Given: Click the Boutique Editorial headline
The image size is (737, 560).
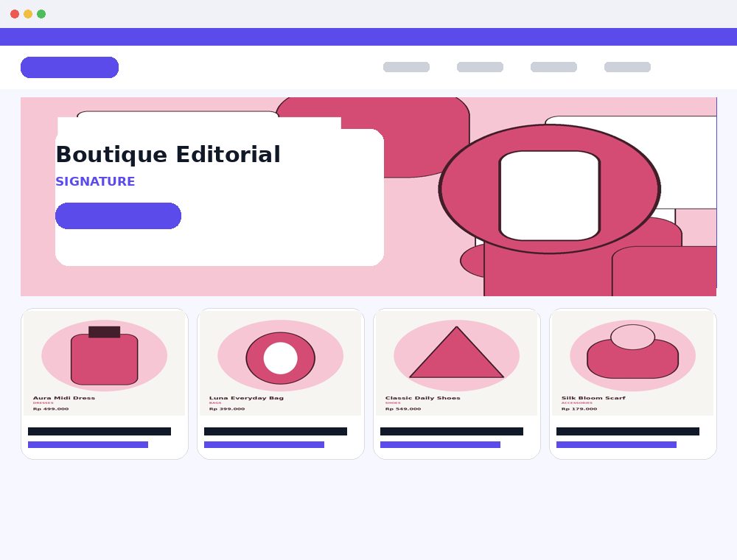Looking at the screenshot, I should pos(168,155).
